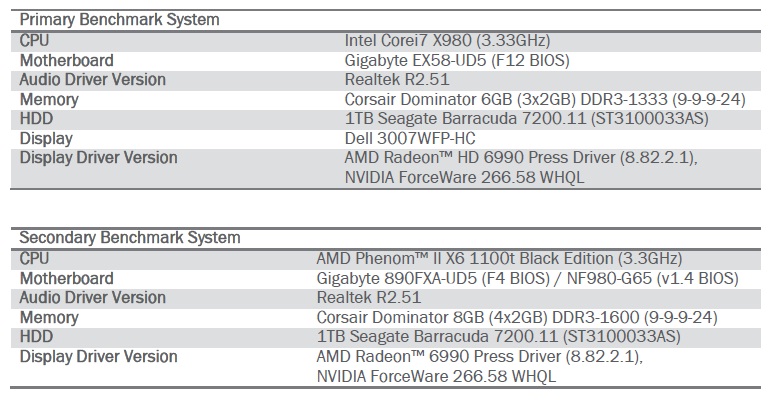Click the CPU label in the primary table
The width and height of the screenshot is (773, 410).
tap(35, 41)
